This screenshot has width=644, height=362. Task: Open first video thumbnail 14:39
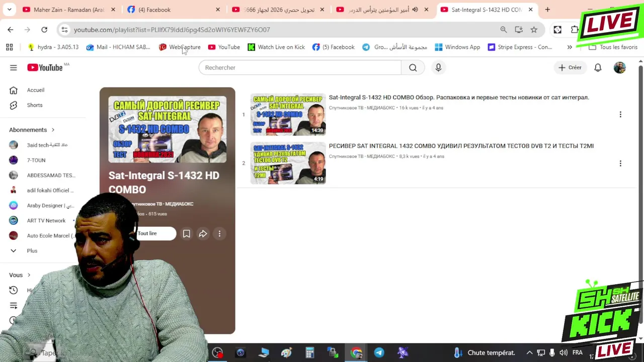click(x=288, y=115)
